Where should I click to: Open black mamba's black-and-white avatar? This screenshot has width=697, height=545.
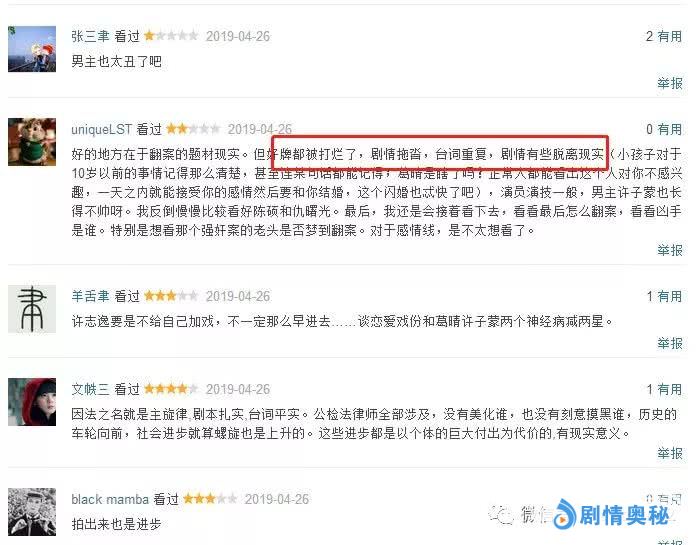[32, 512]
